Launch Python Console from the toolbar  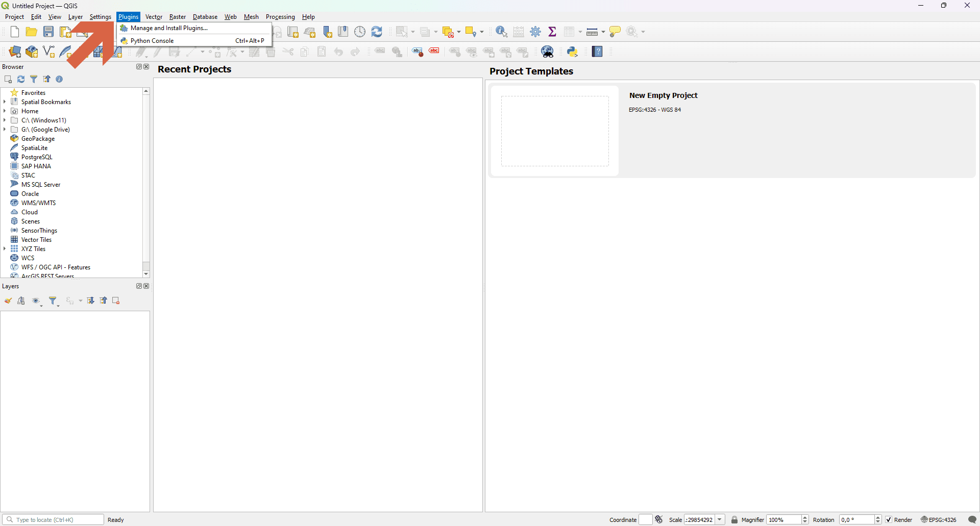click(573, 52)
